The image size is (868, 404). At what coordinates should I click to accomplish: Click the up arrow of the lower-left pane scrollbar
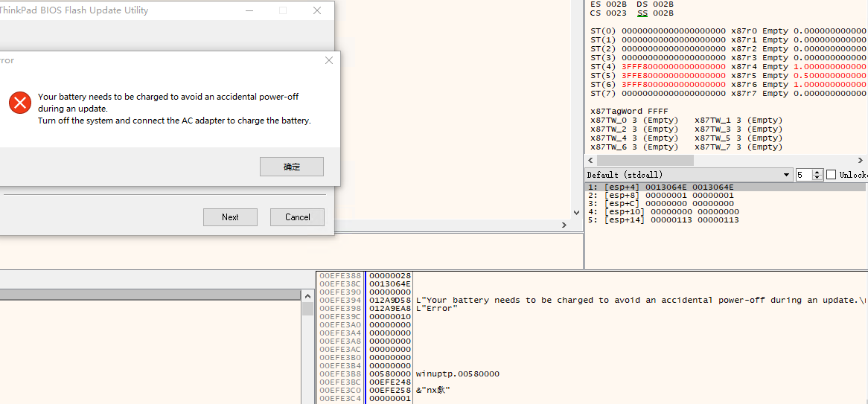coord(307,295)
